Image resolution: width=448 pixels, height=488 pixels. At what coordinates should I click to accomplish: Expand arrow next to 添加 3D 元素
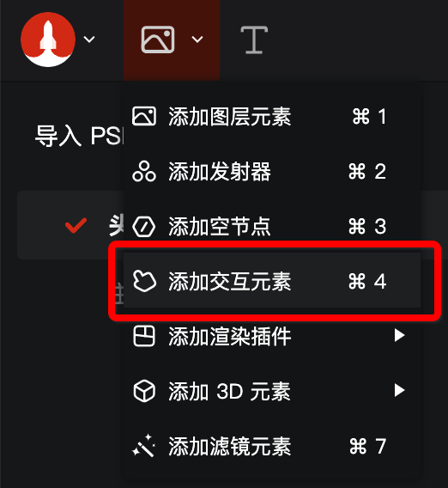(x=399, y=390)
